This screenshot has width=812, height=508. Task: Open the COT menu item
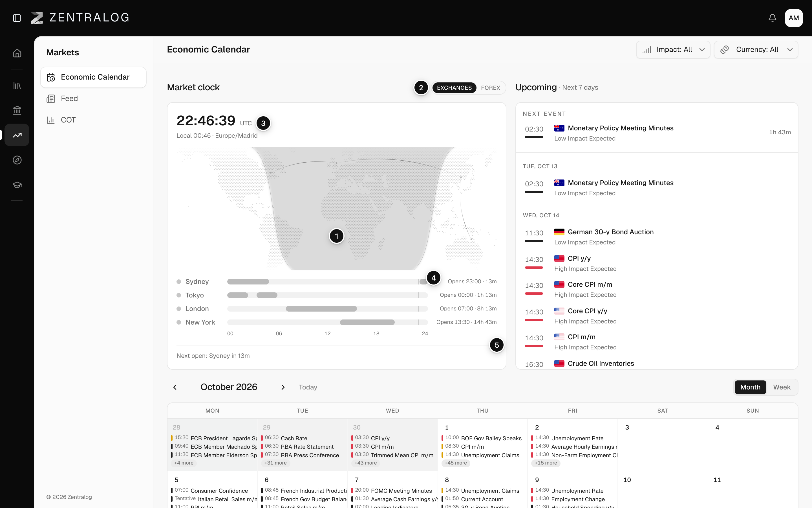pyautogui.click(x=93, y=120)
